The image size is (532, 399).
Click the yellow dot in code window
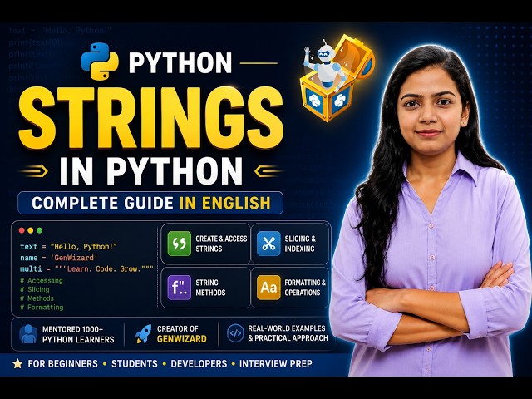point(31,230)
